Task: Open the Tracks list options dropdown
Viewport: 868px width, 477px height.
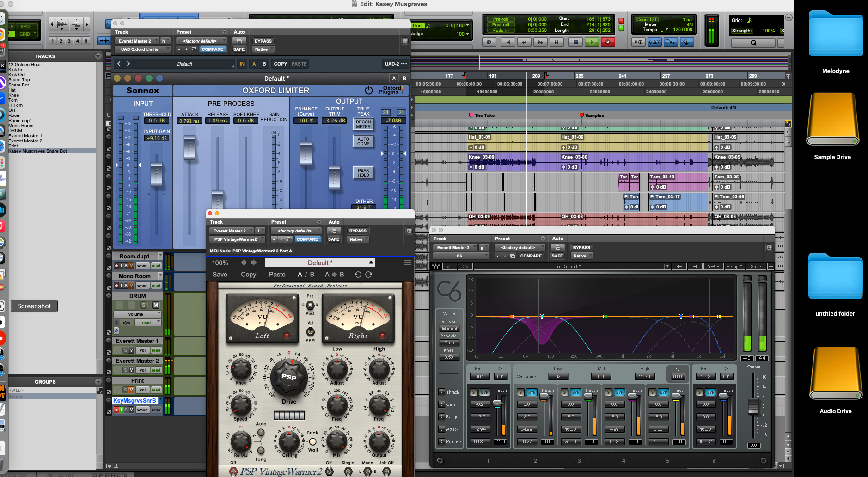Action: [x=98, y=56]
